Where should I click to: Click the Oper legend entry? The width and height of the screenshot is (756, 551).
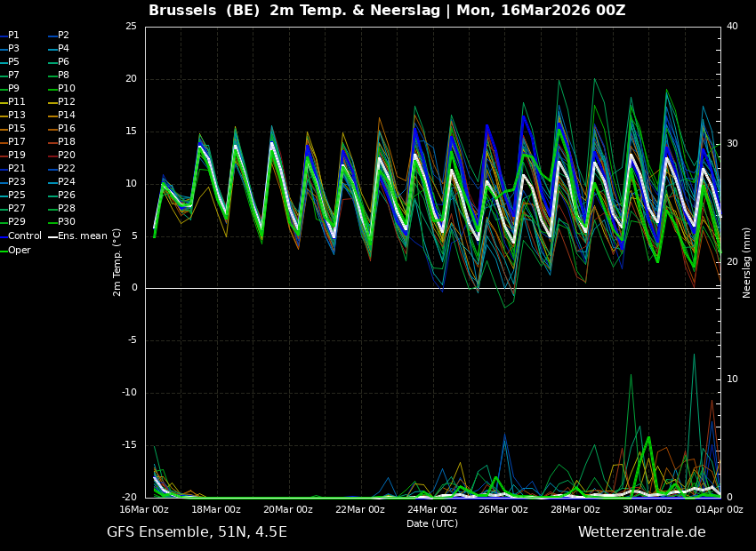click(20, 250)
